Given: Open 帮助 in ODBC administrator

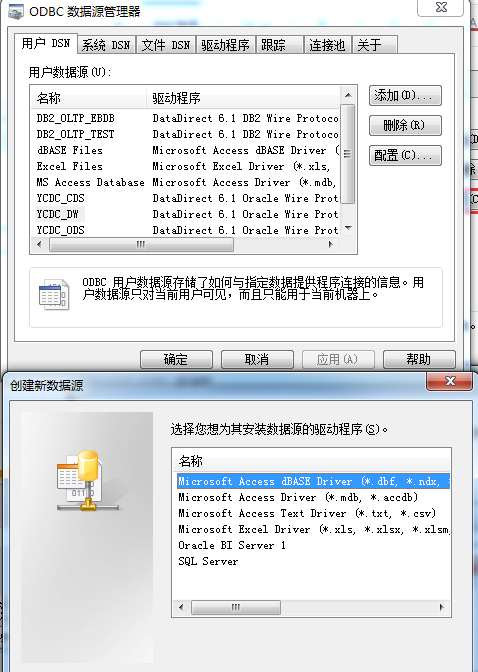Looking at the screenshot, I should tap(419, 359).
